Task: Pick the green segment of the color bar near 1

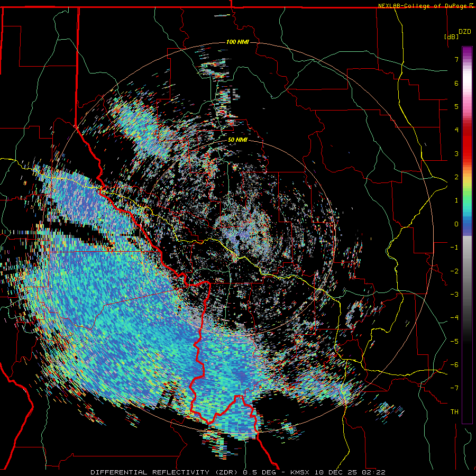Action: pos(467,199)
